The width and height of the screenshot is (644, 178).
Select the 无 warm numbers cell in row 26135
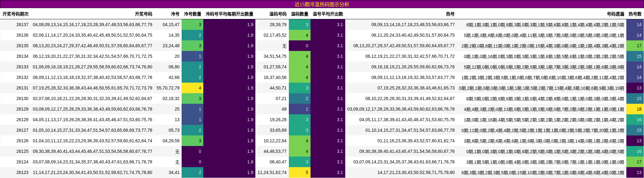click(x=284, y=46)
